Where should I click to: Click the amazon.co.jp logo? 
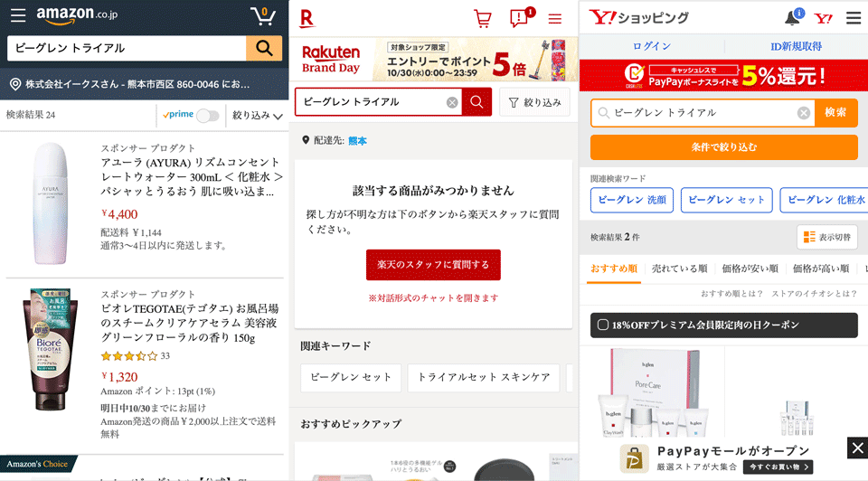[x=77, y=15]
